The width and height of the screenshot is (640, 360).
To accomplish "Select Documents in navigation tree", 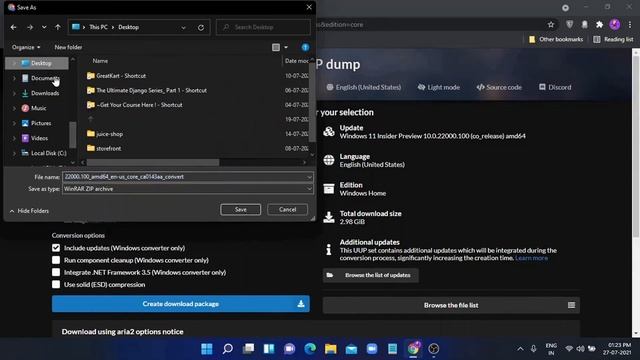I will (x=45, y=78).
